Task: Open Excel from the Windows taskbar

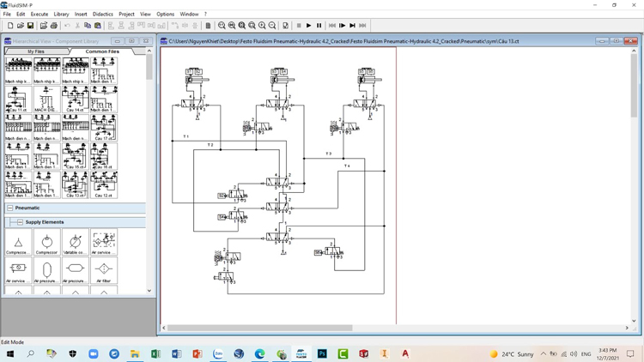Action: 155,353
